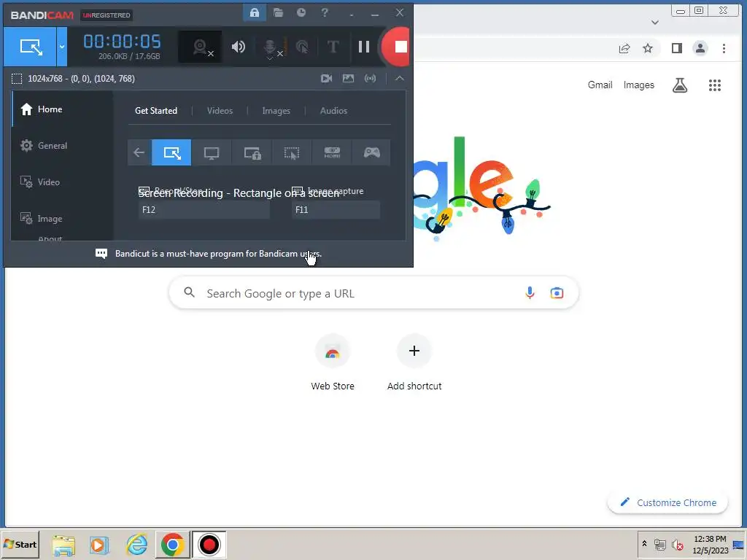Viewport: 747px width, 560px height.
Task: Toggle webcam overlay icon
Action: click(x=201, y=47)
